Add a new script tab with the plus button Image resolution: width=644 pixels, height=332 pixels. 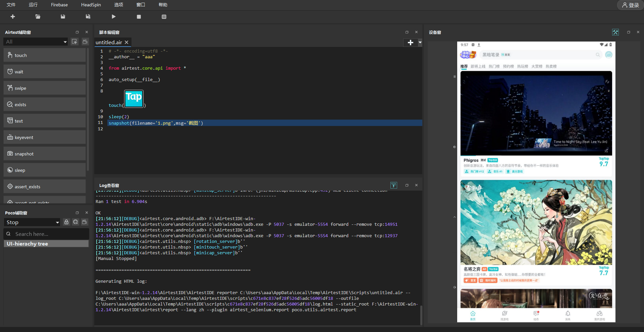[x=410, y=43]
